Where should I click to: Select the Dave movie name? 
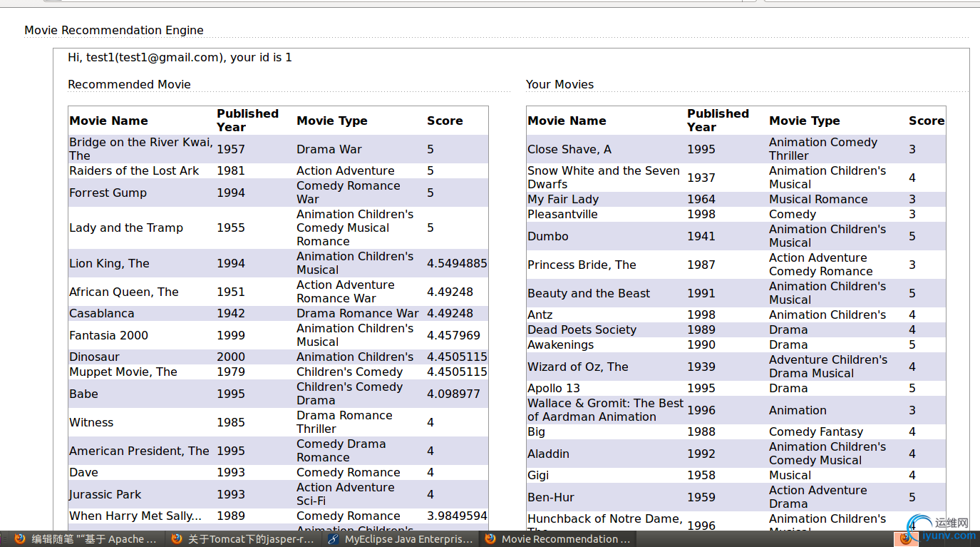(83, 472)
